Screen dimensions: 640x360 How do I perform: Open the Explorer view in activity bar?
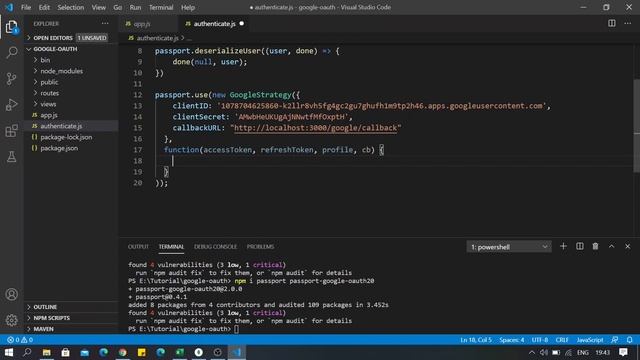coord(11,27)
